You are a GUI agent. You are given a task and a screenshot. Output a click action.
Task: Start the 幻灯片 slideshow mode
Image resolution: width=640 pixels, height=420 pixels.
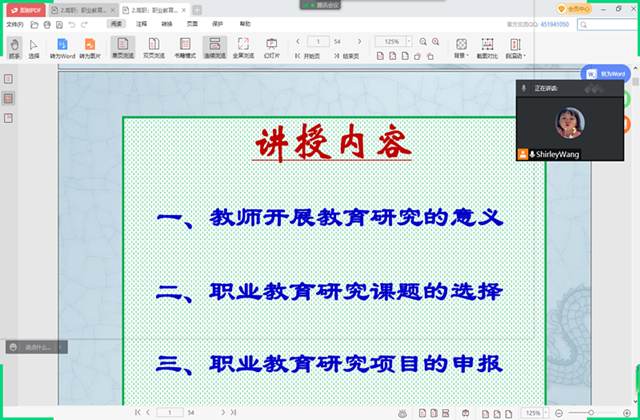tap(271, 46)
